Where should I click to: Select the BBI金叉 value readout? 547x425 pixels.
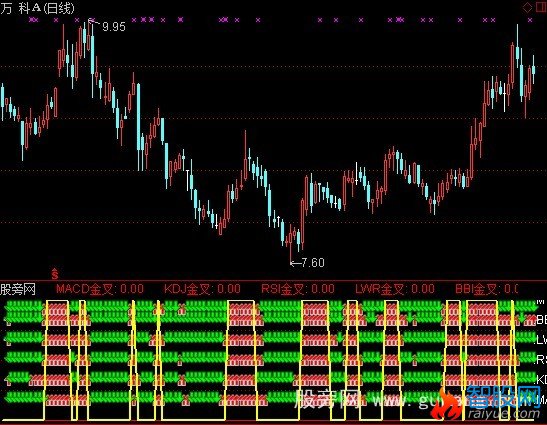(486, 289)
